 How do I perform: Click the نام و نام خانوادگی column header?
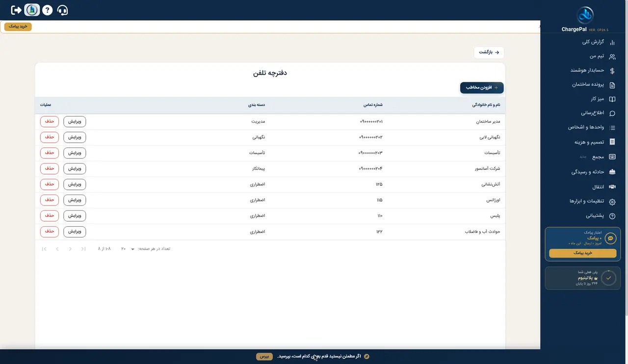click(x=486, y=105)
